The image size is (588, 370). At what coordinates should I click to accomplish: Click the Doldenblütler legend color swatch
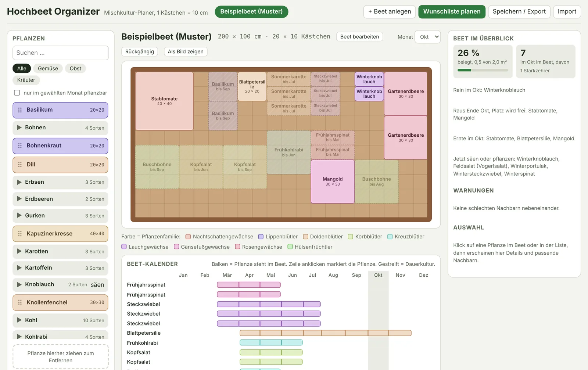(305, 237)
